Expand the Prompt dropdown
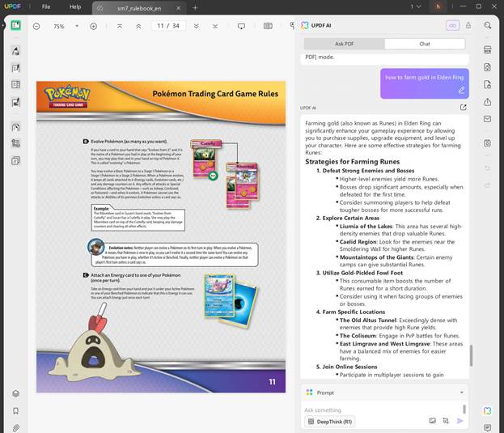This screenshot has height=433, width=504. point(462,393)
